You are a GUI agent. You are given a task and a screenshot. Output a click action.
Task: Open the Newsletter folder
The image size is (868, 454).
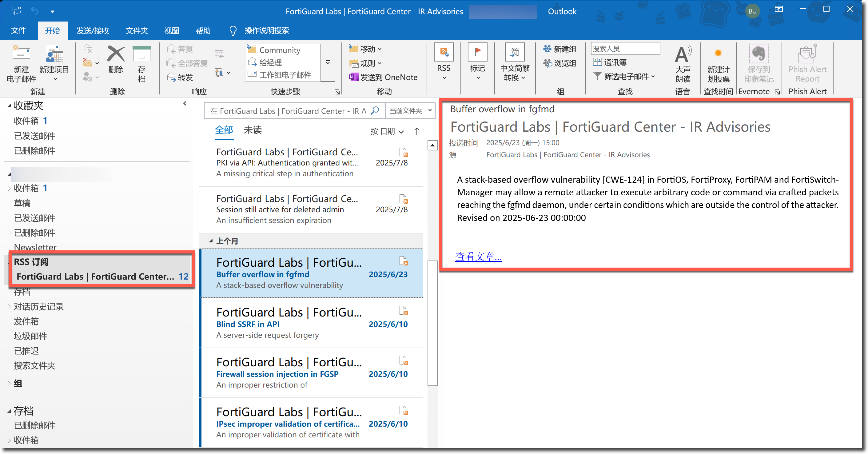pos(35,247)
